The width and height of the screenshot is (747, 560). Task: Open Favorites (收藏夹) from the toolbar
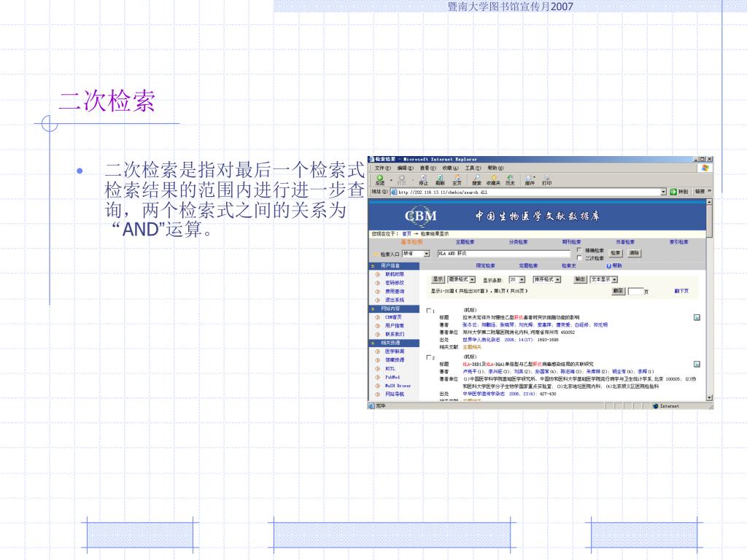pos(493,179)
